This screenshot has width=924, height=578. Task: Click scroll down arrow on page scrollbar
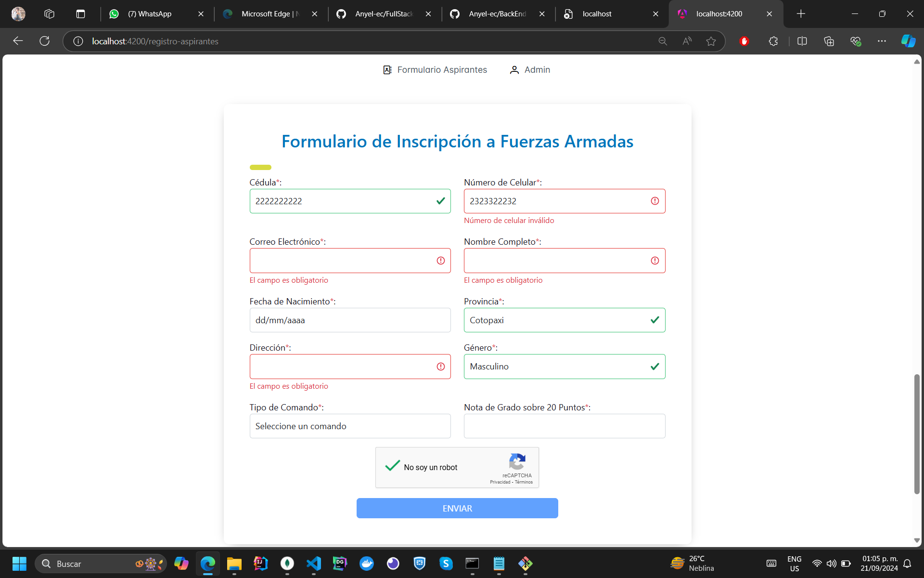coord(917,540)
